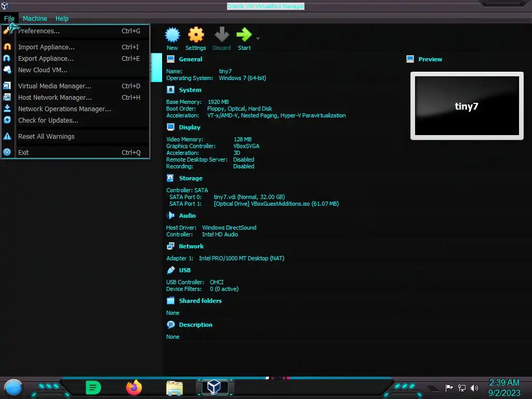Click the VirtualBox taskbar button
532x399 pixels.
click(x=215, y=387)
